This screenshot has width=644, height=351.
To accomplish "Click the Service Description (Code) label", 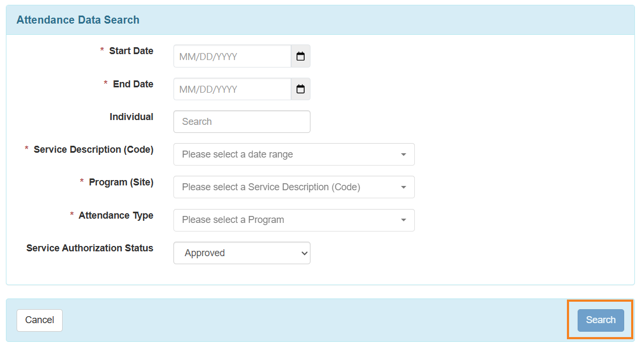I will (x=94, y=150).
